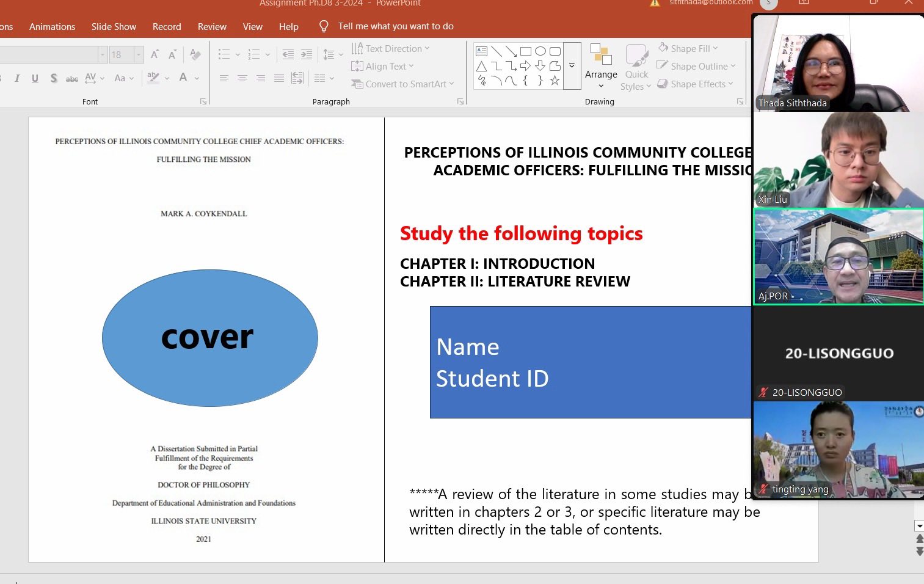Select the Right Brace shape

click(x=540, y=81)
